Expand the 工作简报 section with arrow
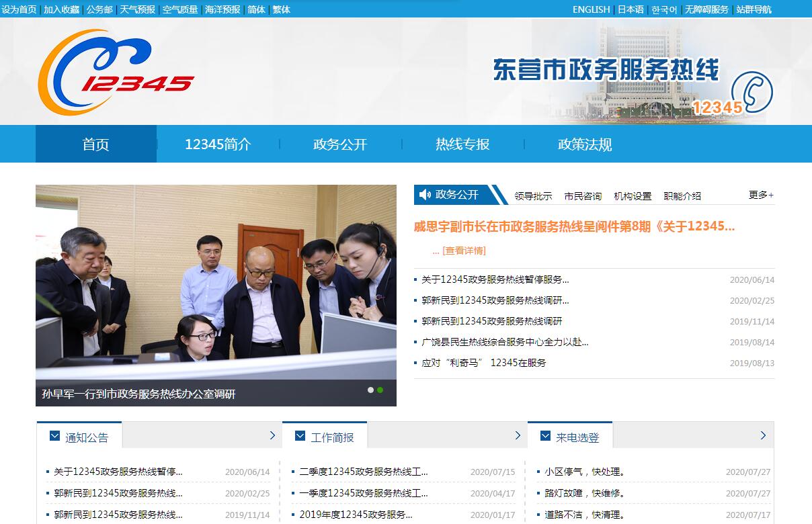 pyautogui.click(x=518, y=435)
